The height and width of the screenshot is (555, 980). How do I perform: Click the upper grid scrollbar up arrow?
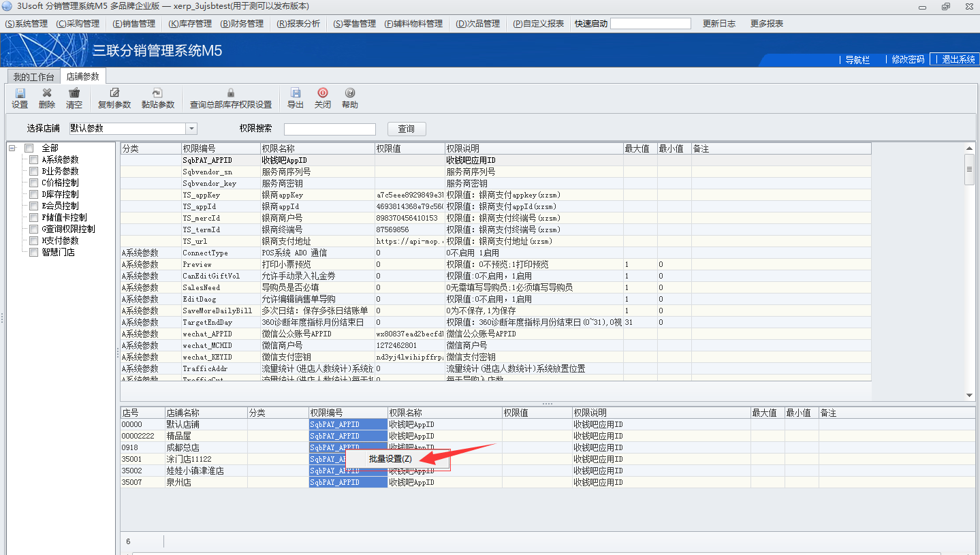(970, 148)
